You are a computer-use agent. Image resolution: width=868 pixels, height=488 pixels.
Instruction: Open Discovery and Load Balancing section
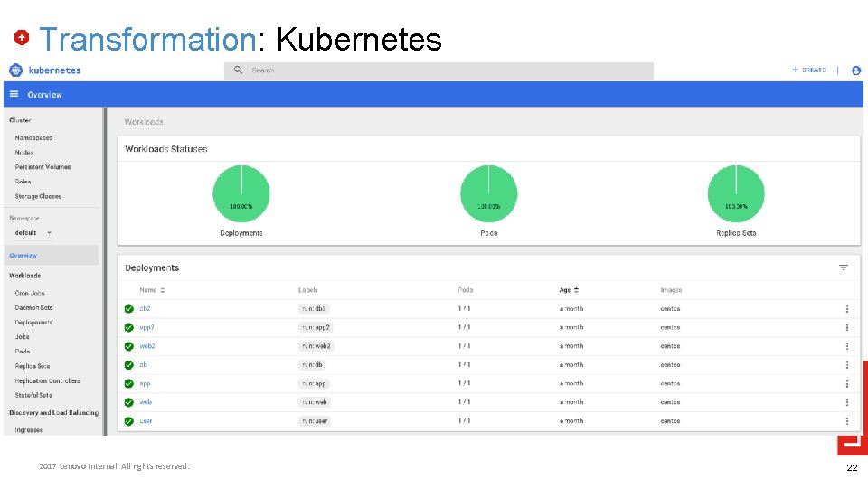click(x=53, y=413)
